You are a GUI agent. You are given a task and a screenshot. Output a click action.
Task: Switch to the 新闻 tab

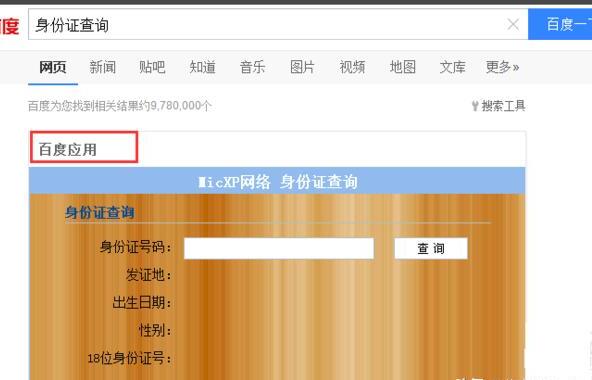pos(103,68)
